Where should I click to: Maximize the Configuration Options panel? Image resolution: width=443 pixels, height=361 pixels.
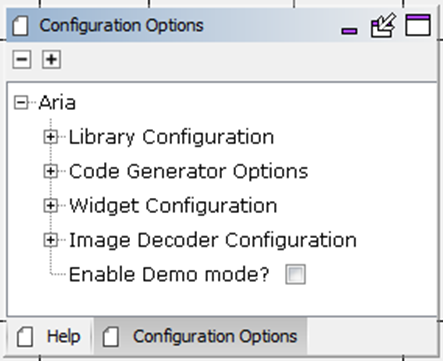[x=418, y=25]
